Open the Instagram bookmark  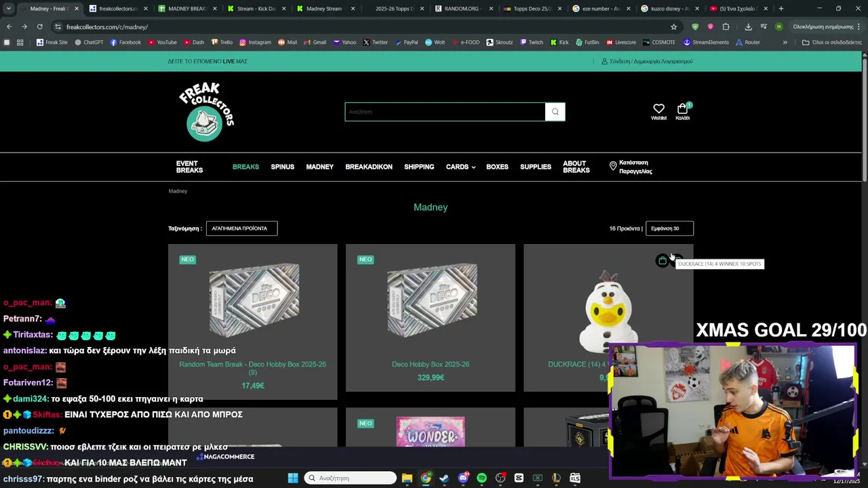coord(254,42)
